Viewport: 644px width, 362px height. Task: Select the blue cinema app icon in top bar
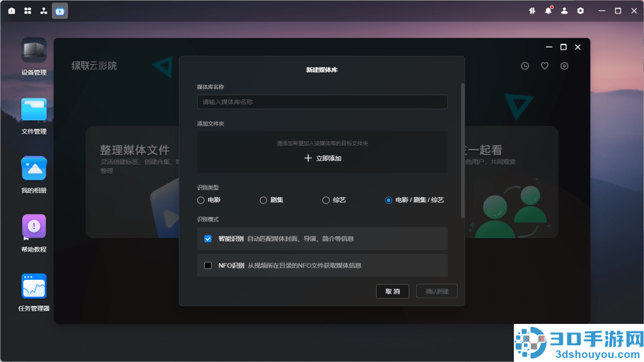60,11
